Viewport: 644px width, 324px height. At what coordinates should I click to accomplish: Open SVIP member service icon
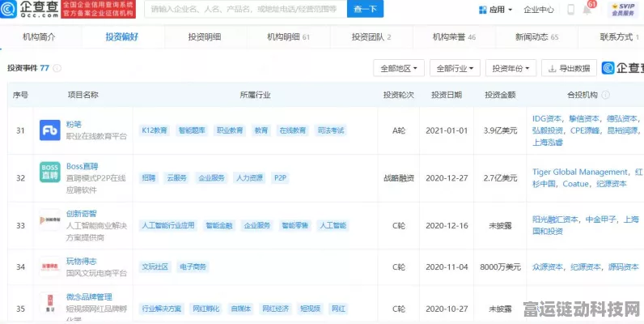pos(623,9)
